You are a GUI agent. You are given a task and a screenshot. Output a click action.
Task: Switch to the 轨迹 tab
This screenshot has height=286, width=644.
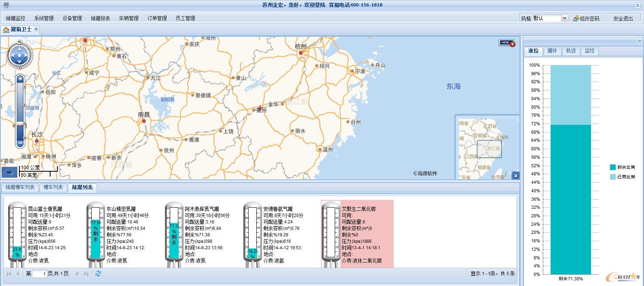pos(571,51)
